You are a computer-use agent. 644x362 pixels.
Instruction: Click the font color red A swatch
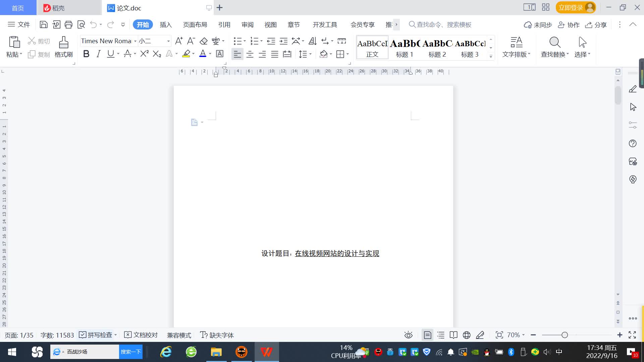203,54
